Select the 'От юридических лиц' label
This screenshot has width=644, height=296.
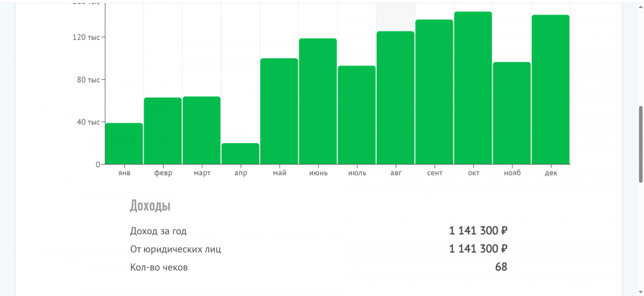click(175, 249)
